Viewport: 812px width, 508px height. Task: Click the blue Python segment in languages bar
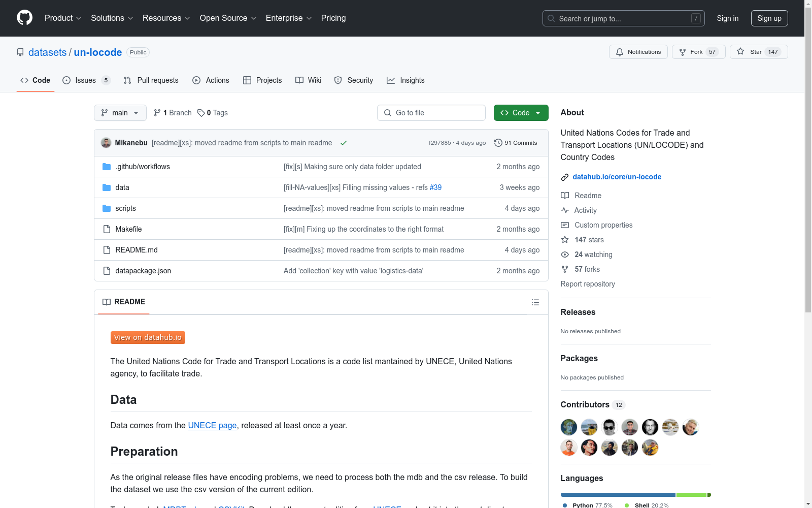tap(618, 495)
